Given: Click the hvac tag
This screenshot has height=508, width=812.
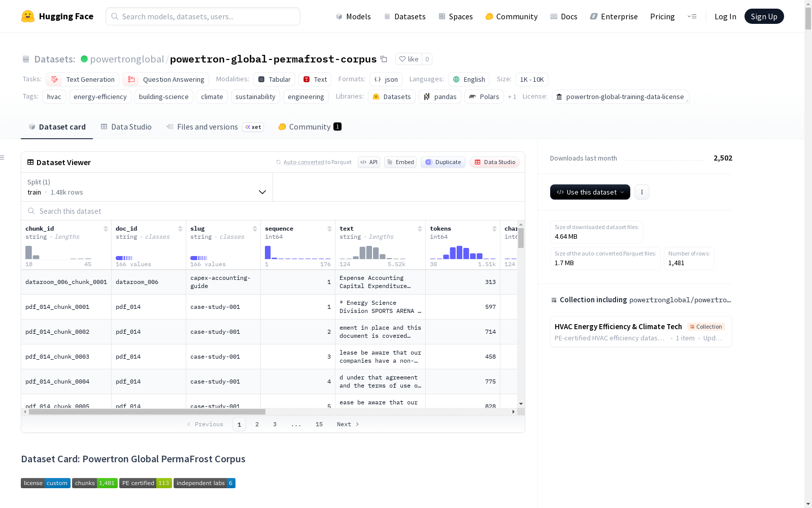Looking at the screenshot, I should [54, 97].
